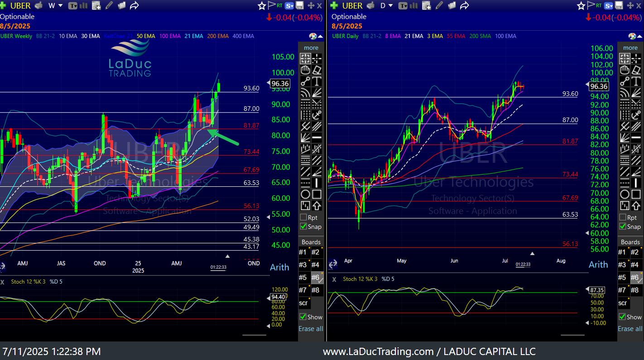Collapse the daily chart legend with the up triangle
Viewport: 644px width, 360px height.
[x=640, y=36]
